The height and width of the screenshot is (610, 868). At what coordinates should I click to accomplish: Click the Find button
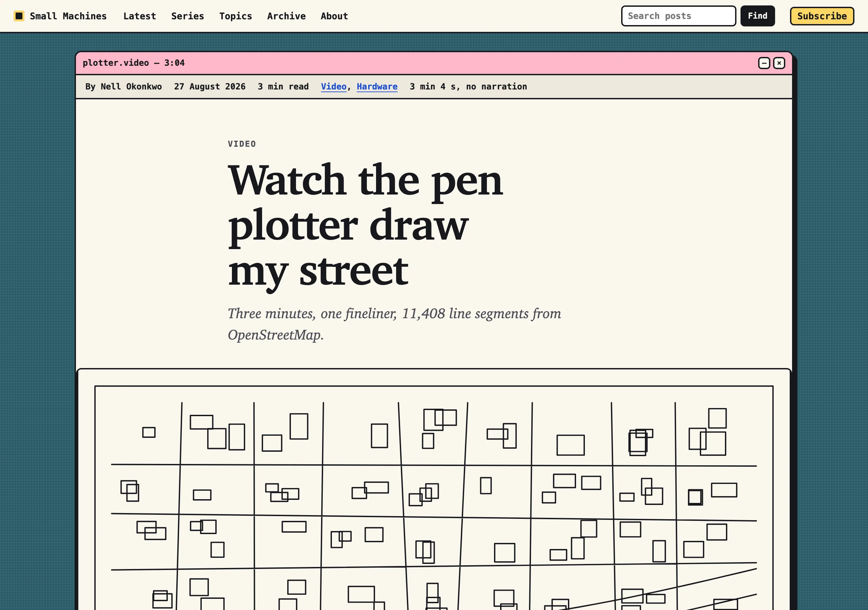tap(757, 16)
